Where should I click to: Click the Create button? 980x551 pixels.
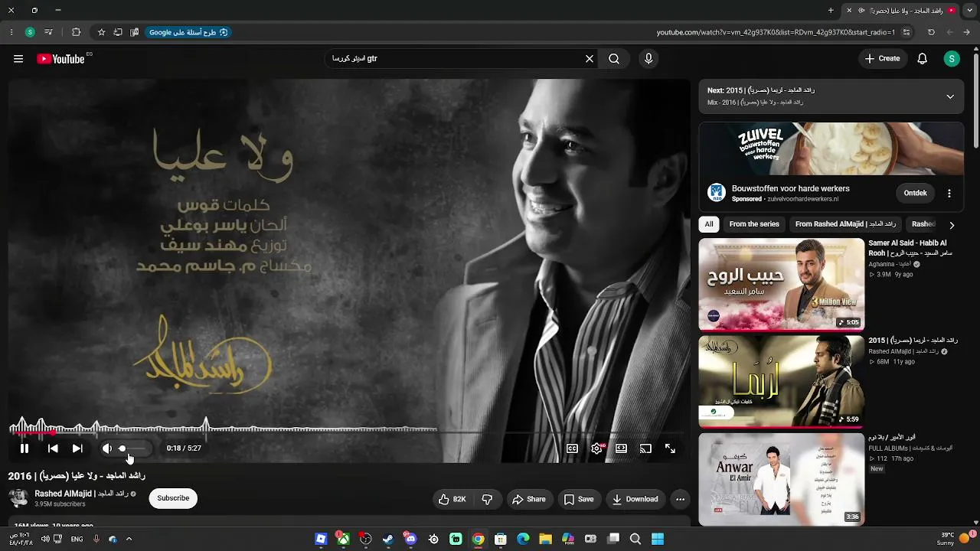(883, 59)
